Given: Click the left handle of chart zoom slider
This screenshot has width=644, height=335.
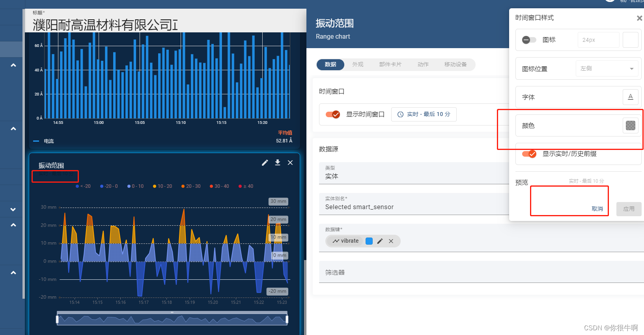Looking at the screenshot, I should 57,319.
